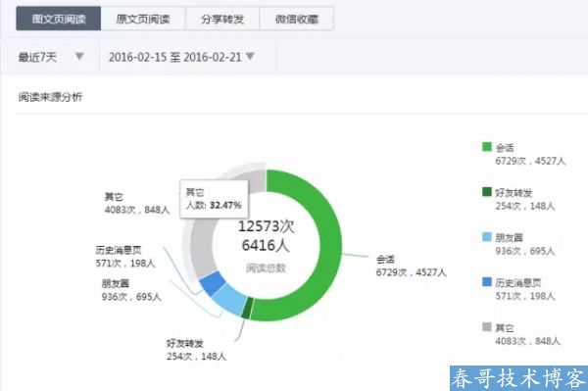
Task: Click the 4083次，848人 label beside chart
Action: click(137, 210)
